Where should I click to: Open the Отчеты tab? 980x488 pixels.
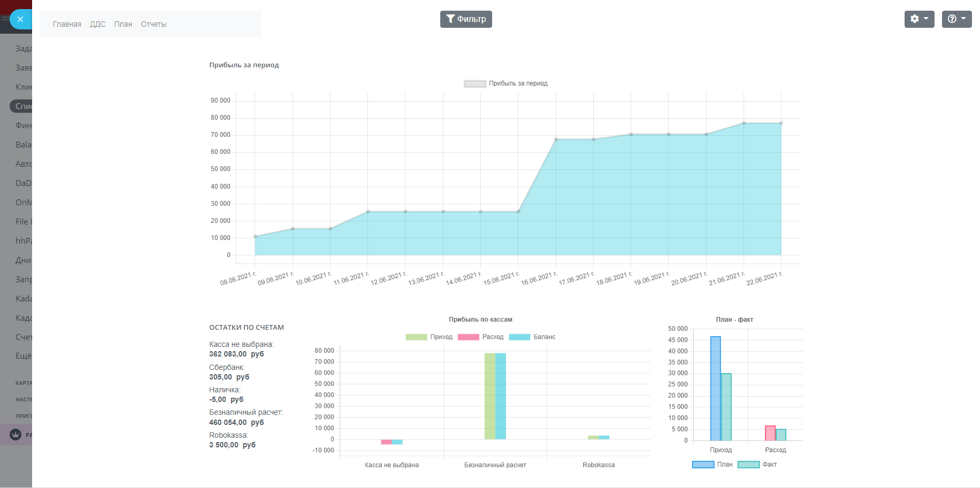(x=154, y=24)
